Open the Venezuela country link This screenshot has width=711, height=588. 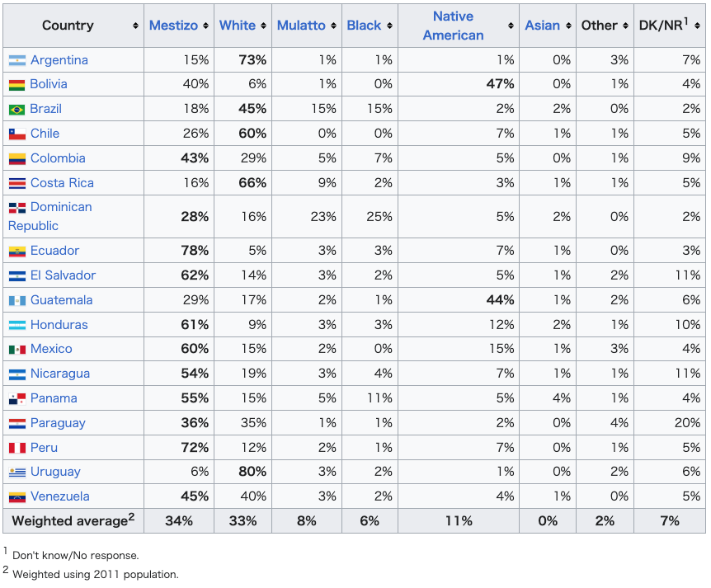pyautogui.click(x=60, y=496)
